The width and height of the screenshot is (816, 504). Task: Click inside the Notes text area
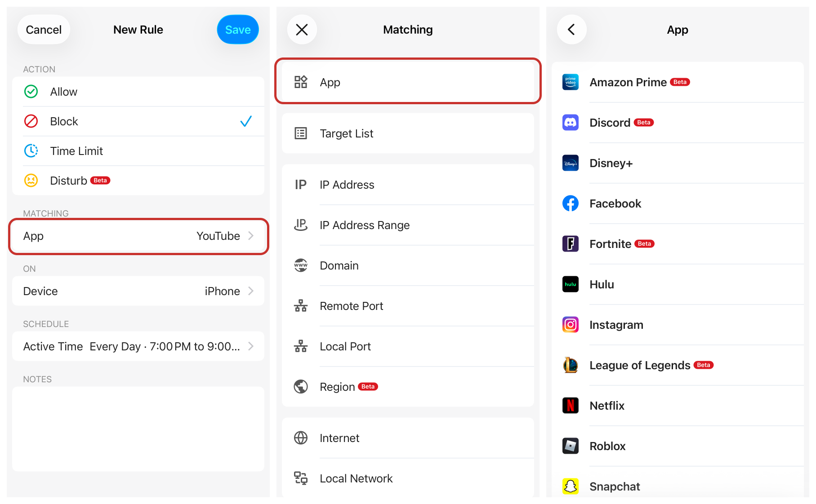click(x=138, y=429)
